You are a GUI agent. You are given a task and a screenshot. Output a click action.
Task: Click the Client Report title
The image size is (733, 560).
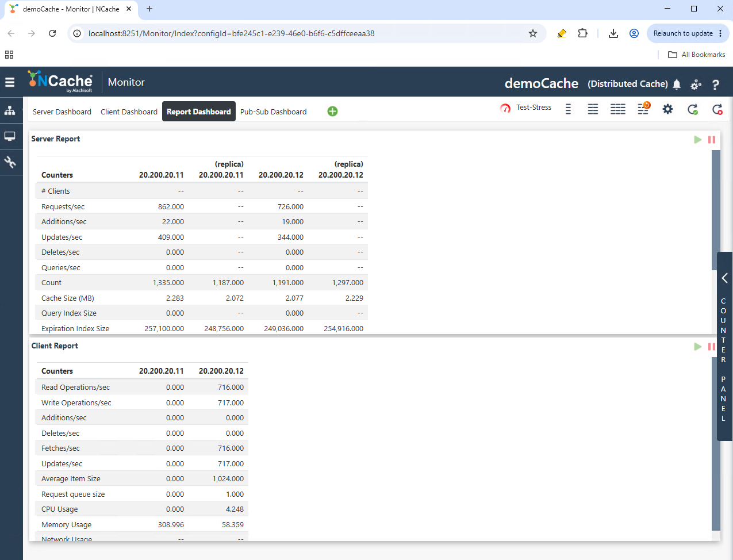(x=55, y=346)
